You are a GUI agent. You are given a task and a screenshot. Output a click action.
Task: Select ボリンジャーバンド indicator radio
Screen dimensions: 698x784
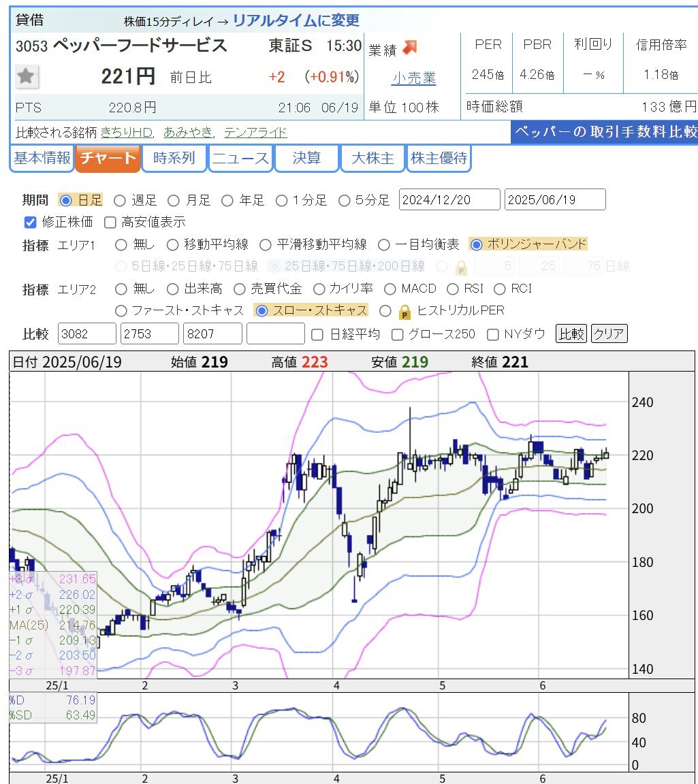(x=476, y=244)
